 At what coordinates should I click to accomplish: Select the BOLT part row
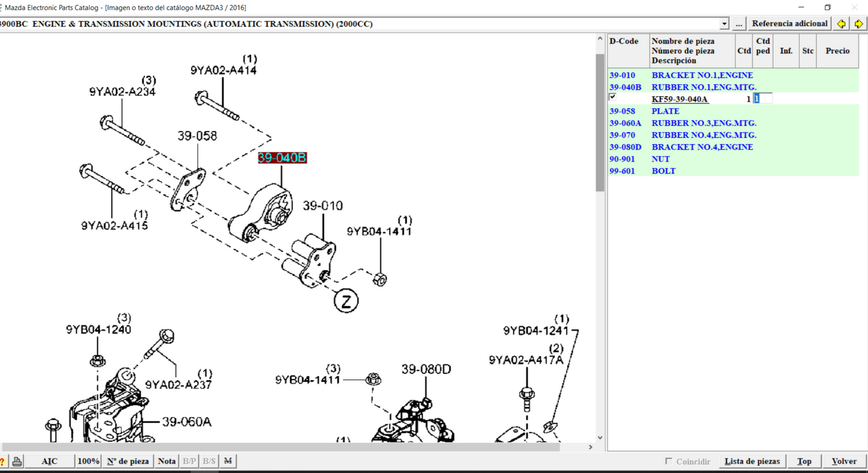point(733,171)
